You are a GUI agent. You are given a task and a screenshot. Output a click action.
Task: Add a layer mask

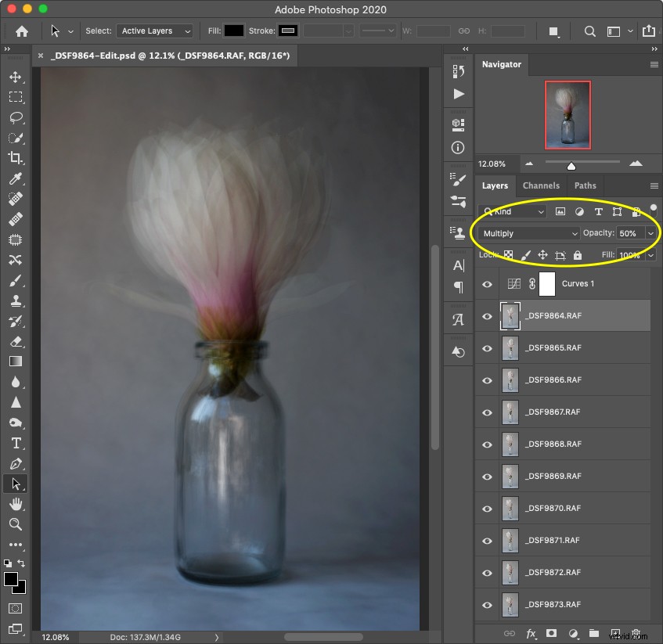(553, 634)
